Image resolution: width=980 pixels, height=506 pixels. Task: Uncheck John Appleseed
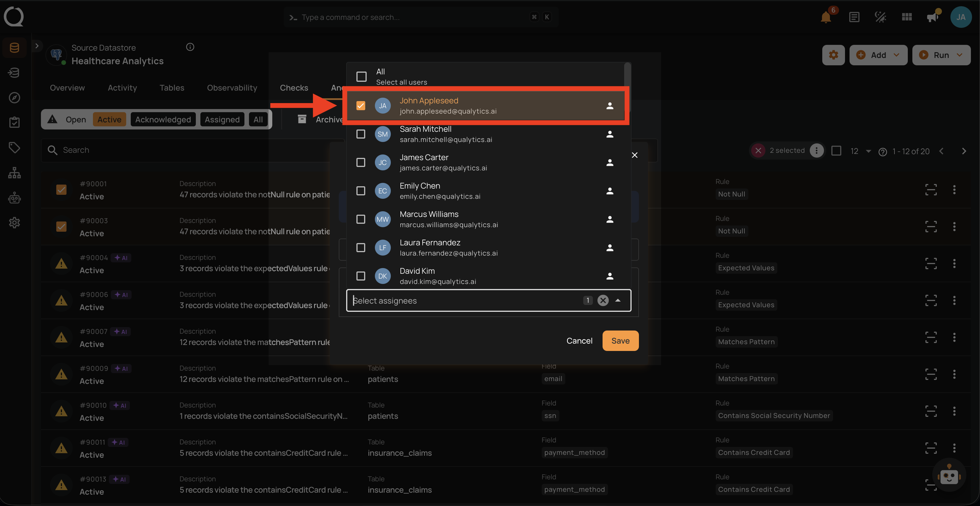tap(361, 106)
